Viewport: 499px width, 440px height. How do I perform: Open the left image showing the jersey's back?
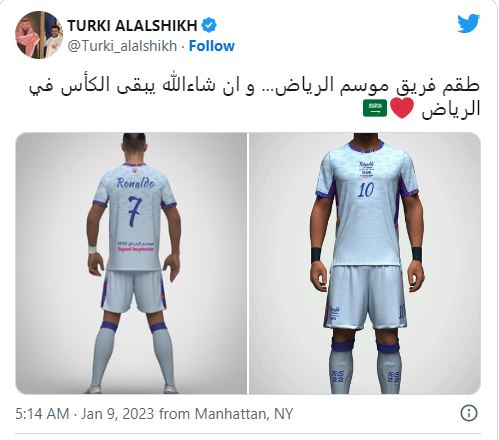(131, 263)
